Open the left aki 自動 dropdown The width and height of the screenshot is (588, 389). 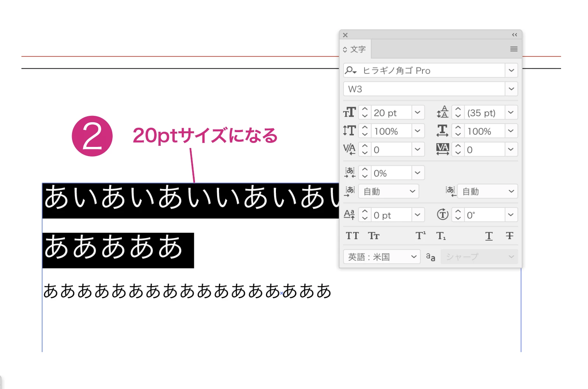pos(389,191)
